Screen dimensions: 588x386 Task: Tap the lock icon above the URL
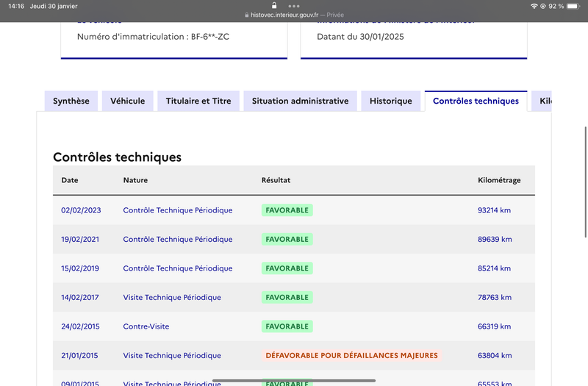click(x=274, y=5)
